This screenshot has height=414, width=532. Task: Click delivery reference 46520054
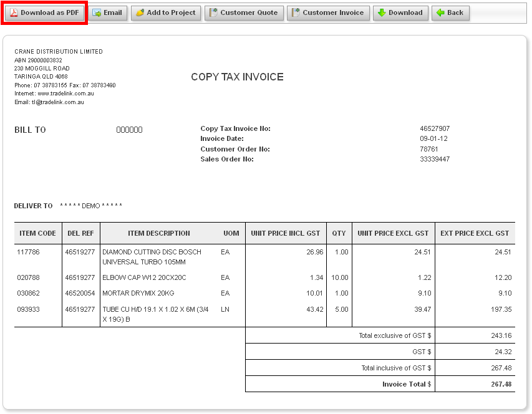click(x=80, y=293)
